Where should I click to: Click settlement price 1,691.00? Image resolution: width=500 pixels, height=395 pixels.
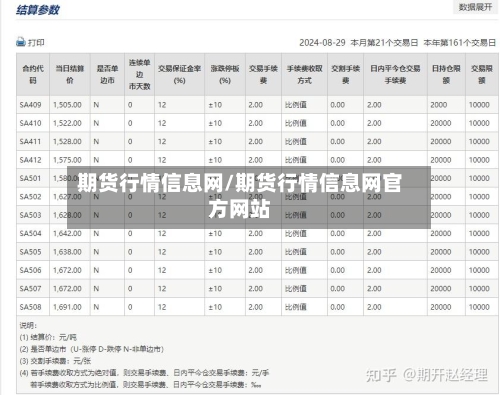(67, 307)
